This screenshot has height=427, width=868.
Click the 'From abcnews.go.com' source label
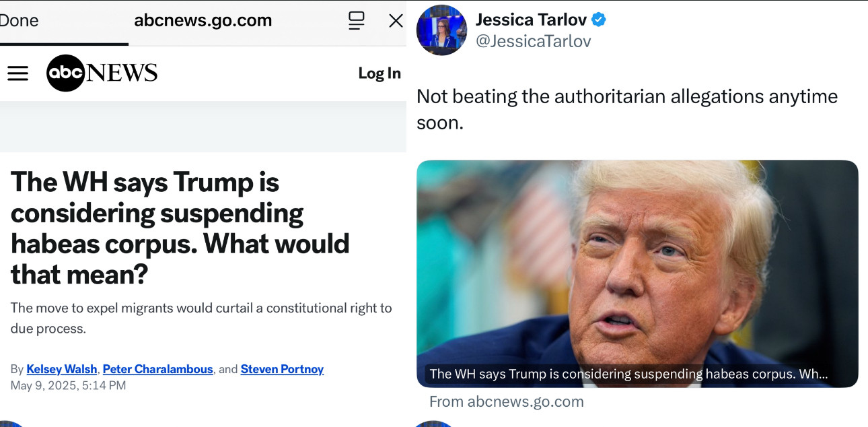(x=507, y=402)
